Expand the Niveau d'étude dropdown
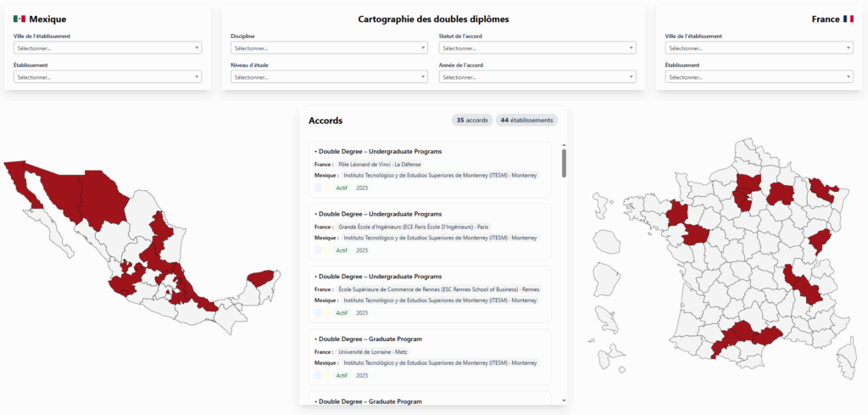The height and width of the screenshot is (415, 868). 329,77
